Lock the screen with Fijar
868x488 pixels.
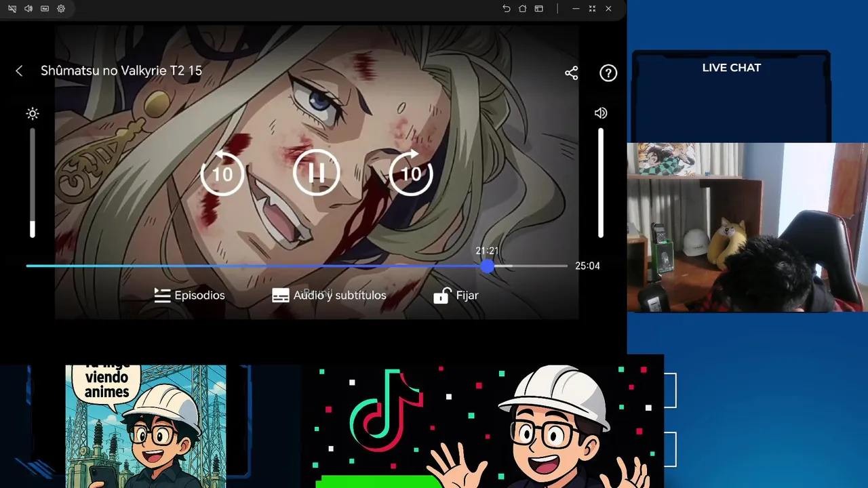[x=456, y=296]
